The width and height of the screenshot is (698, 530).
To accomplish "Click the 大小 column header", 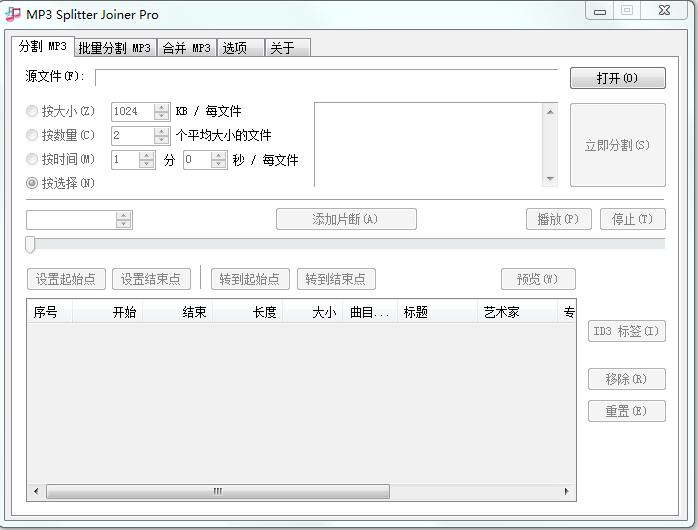I will [x=312, y=312].
